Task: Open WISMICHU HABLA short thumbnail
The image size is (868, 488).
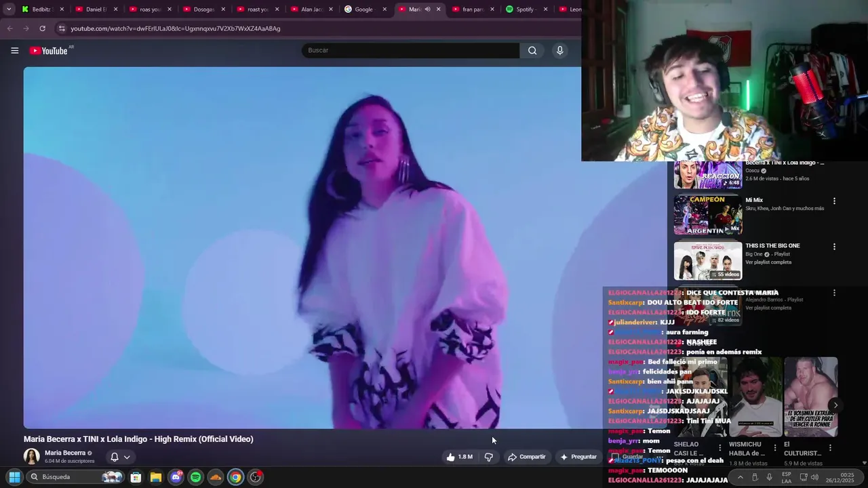Action: tap(755, 397)
